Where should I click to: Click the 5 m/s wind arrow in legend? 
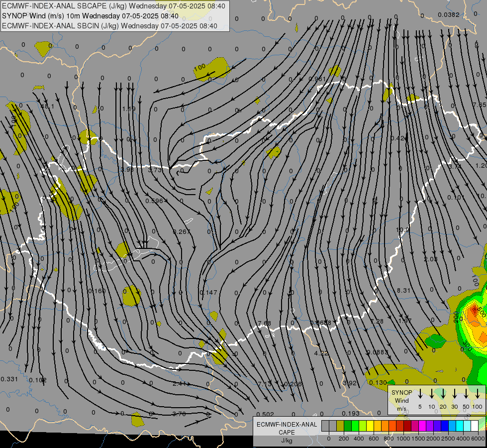[x=420, y=394]
